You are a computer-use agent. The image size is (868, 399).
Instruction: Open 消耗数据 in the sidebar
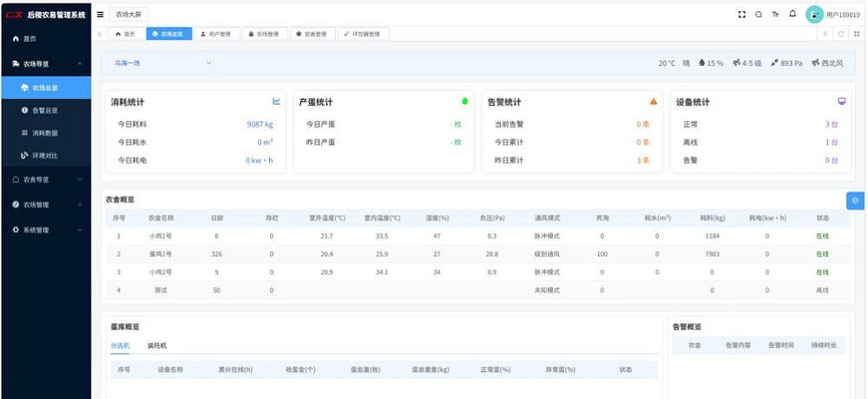[45, 134]
